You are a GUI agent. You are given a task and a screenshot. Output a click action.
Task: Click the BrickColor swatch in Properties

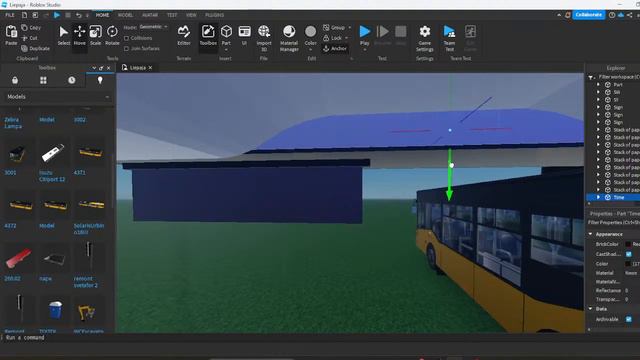click(628, 244)
